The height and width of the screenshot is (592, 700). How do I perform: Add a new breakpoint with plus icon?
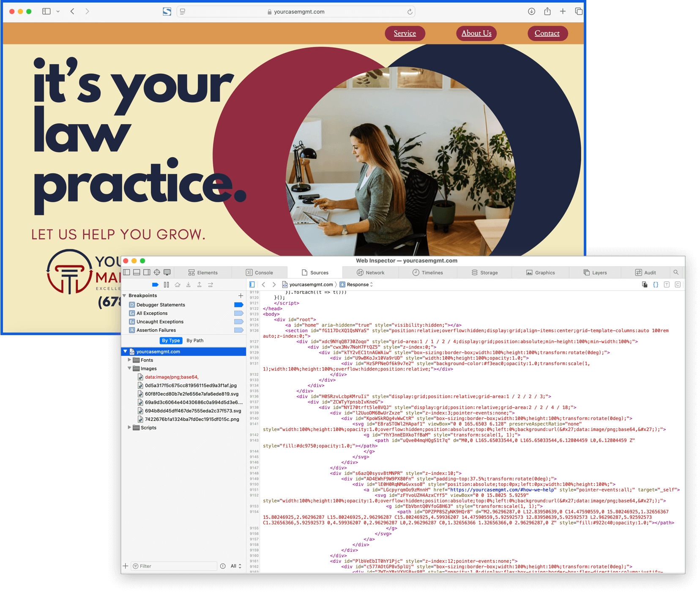click(x=241, y=295)
